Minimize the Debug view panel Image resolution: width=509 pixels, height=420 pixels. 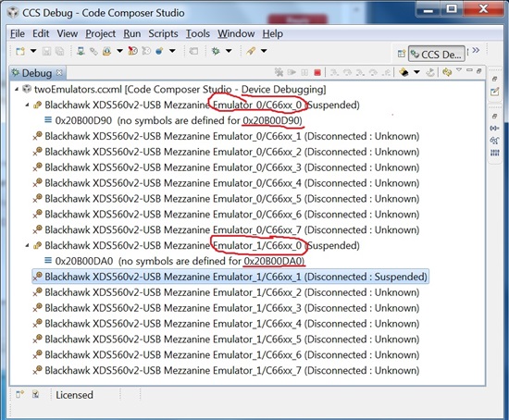click(x=469, y=70)
